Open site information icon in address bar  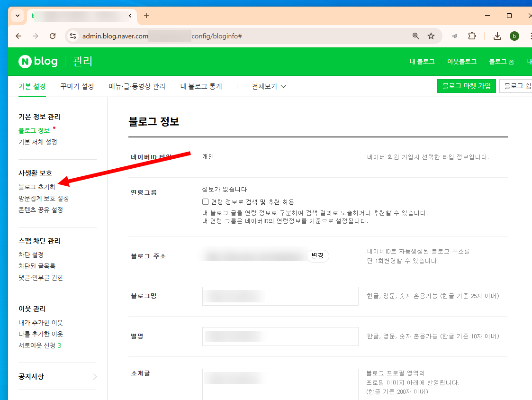(x=72, y=36)
